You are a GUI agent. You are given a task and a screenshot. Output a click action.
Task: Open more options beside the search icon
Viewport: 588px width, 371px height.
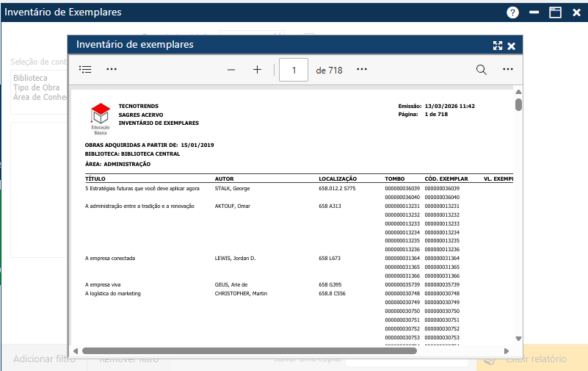507,70
